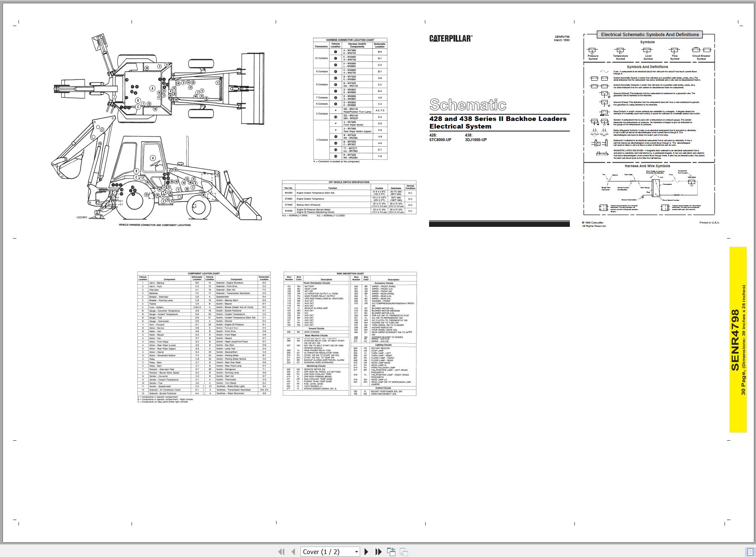Click the 'Electrical System' subtitle

[460, 126]
